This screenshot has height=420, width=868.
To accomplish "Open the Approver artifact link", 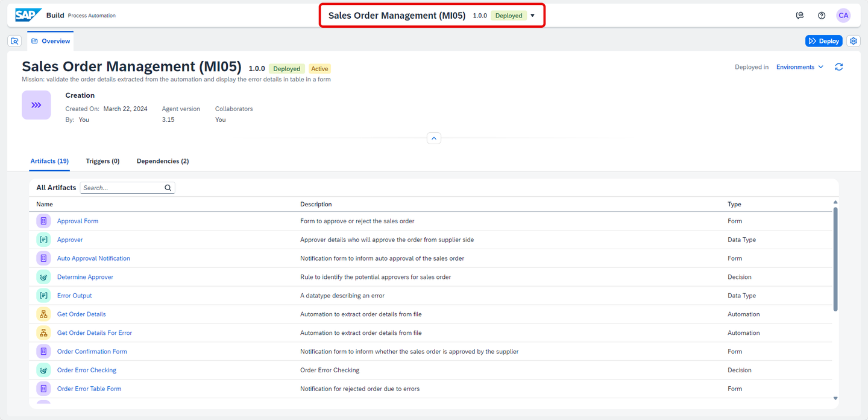I will tap(70, 240).
